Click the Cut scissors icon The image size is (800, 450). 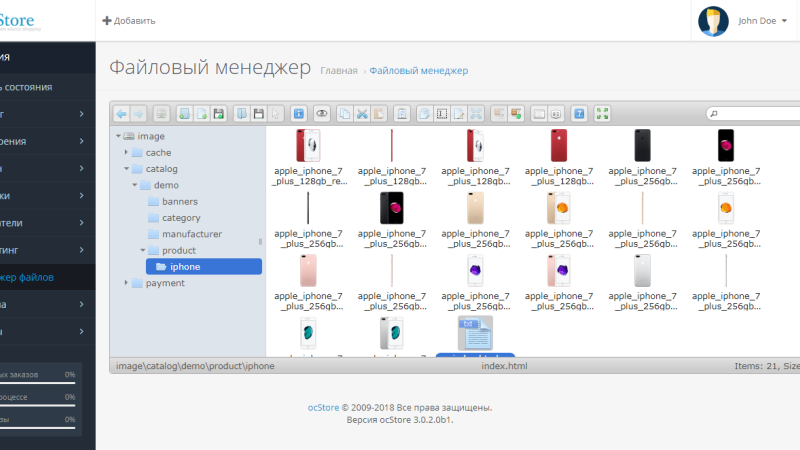(x=362, y=114)
